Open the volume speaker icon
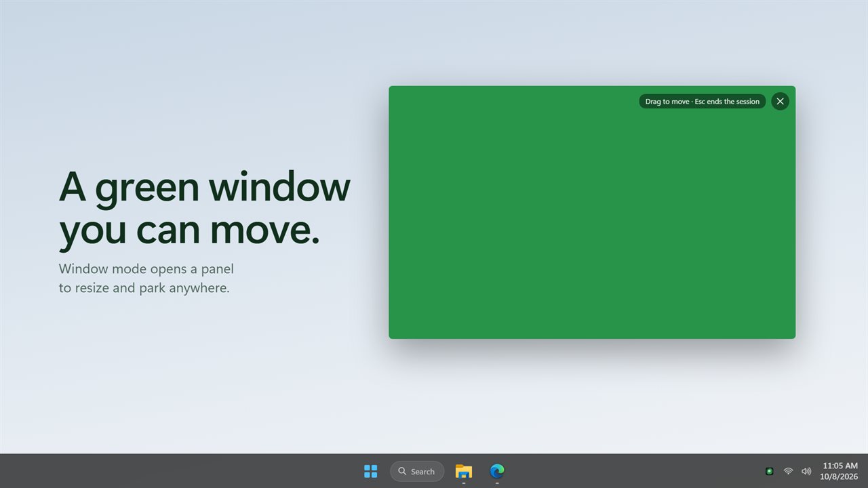Viewport: 868px width, 488px height. point(806,471)
